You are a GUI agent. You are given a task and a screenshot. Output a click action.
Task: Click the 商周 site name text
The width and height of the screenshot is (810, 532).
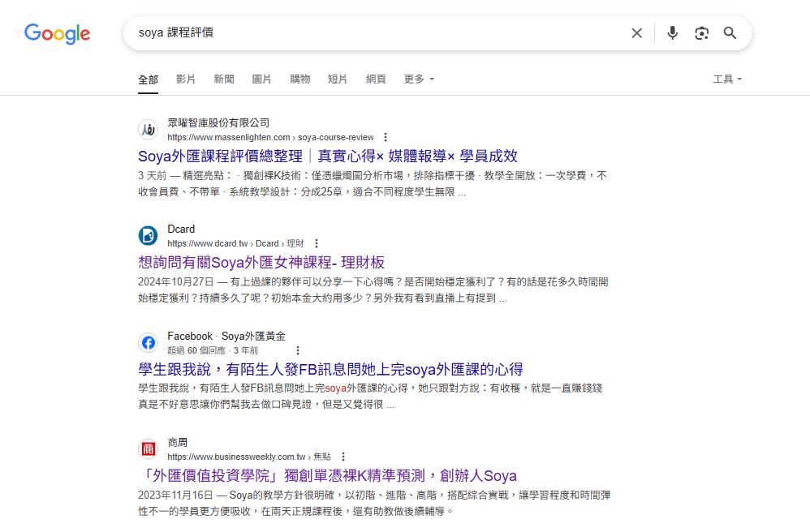(x=177, y=442)
